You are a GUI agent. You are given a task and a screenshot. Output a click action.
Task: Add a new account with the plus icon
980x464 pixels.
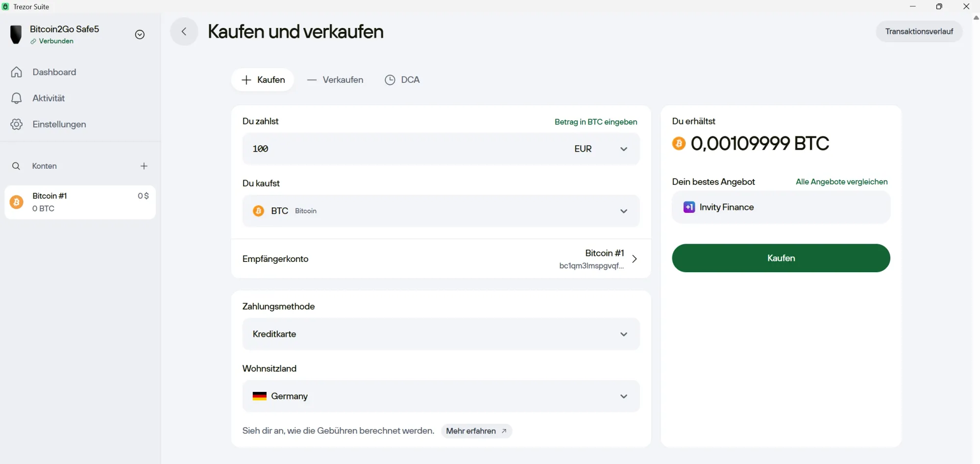(x=144, y=166)
